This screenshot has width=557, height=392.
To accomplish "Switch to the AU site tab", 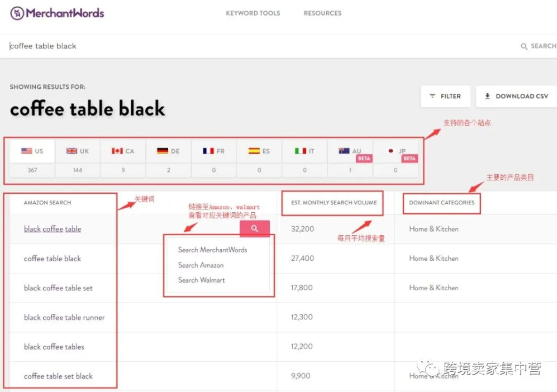I will pyautogui.click(x=350, y=150).
